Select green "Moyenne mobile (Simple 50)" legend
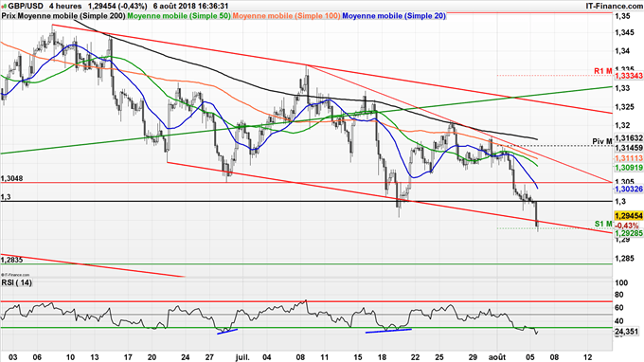The height and width of the screenshot is (362, 644). (179, 16)
